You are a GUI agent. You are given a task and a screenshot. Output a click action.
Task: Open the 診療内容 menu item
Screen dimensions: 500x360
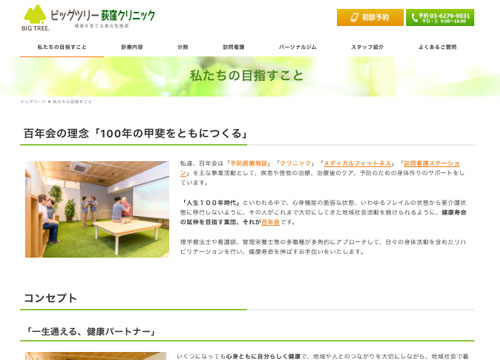[132, 47]
